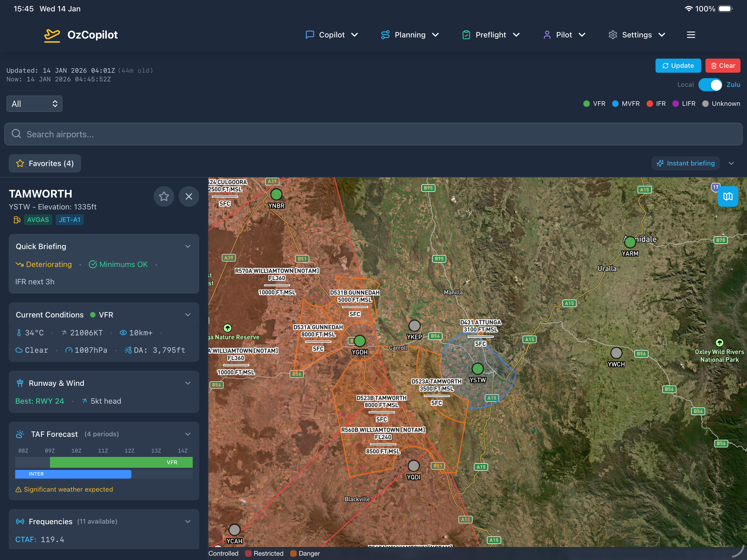Toggle the Local/Zulu time switch
Image resolution: width=747 pixels, height=560 pixels.
(710, 85)
